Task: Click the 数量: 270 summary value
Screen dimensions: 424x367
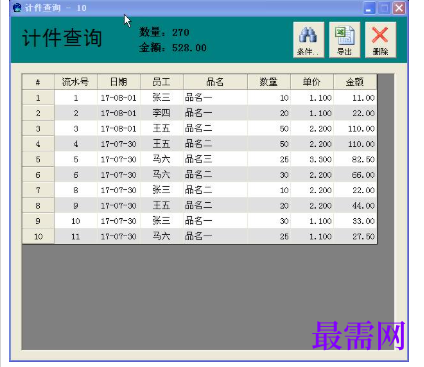Action: (x=164, y=32)
